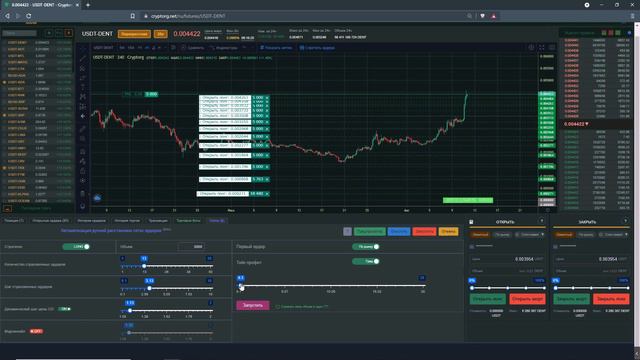
Task: Click the pink Запустить button
Action: tap(253, 305)
